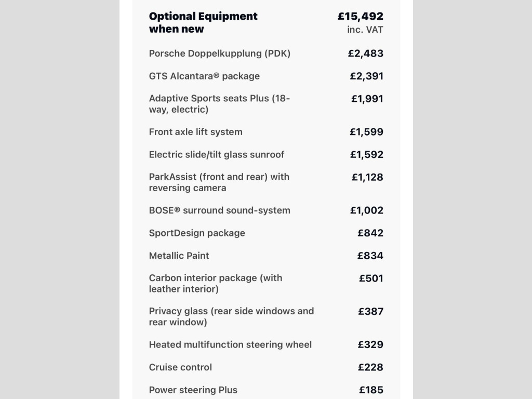Click the Front axle lift system row
This screenshot has height=399, width=532.
pos(266,131)
